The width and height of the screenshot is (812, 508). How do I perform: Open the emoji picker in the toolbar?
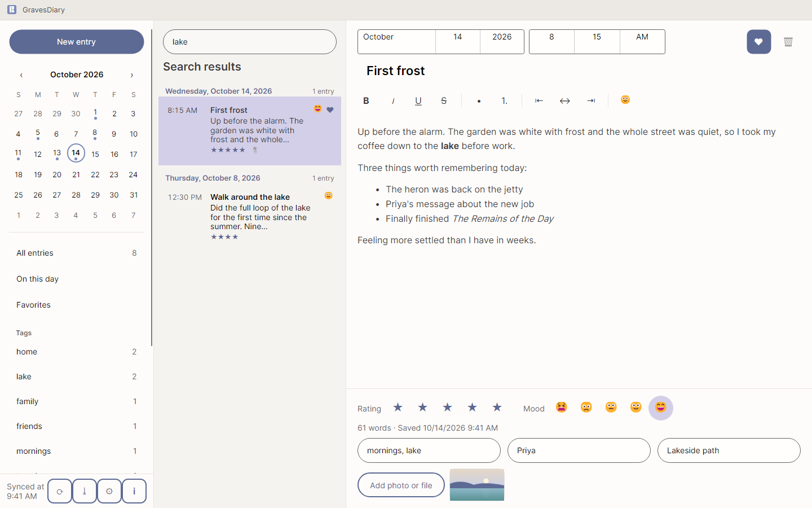(x=625, y=100)
